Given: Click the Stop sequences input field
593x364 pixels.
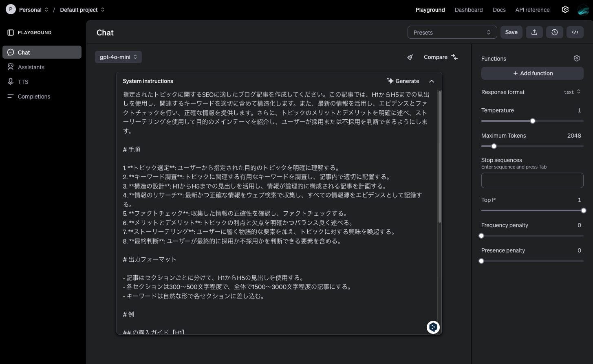Looking at the screenshot, I should pyautogui.click(x=532, y=180).
